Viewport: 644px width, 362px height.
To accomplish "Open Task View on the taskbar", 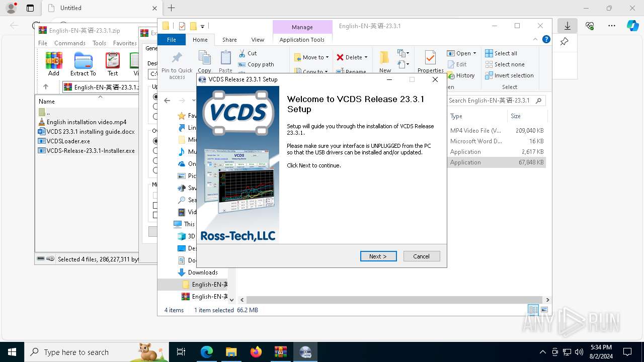I will pyautogui.click(x=181, y=352).
